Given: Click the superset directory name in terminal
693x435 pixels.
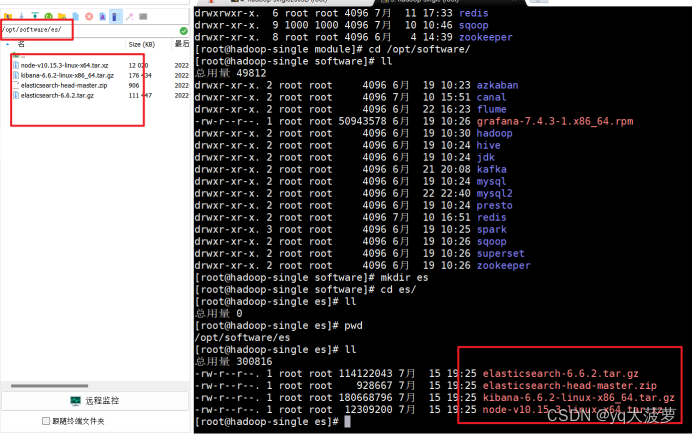Looking at the screenshot, I should pos(500,254).
